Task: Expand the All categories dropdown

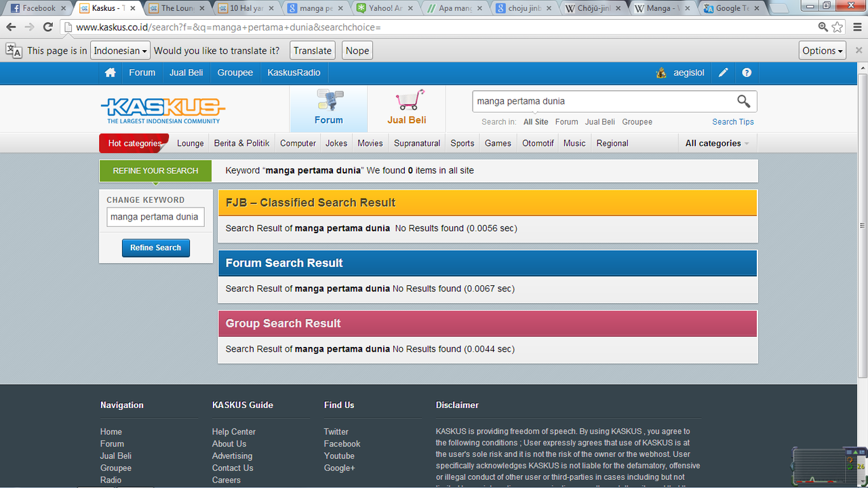Action: click(x=717, y=143)
